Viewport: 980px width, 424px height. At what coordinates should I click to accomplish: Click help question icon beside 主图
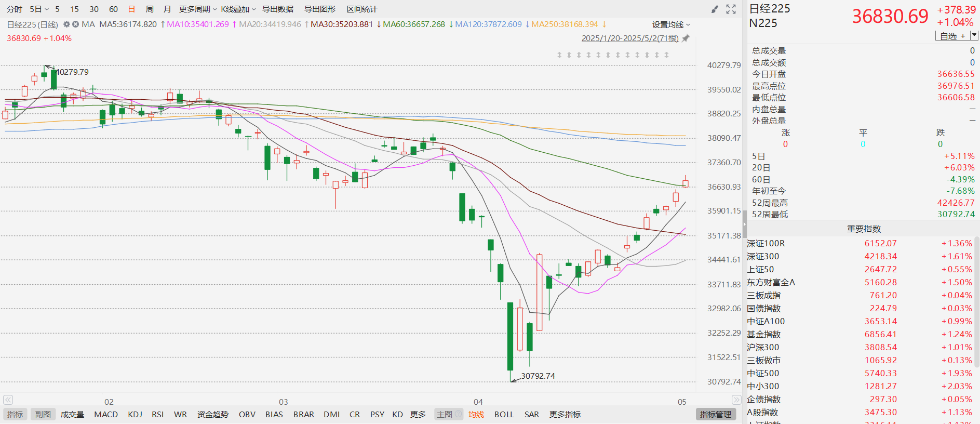[458, 414]
